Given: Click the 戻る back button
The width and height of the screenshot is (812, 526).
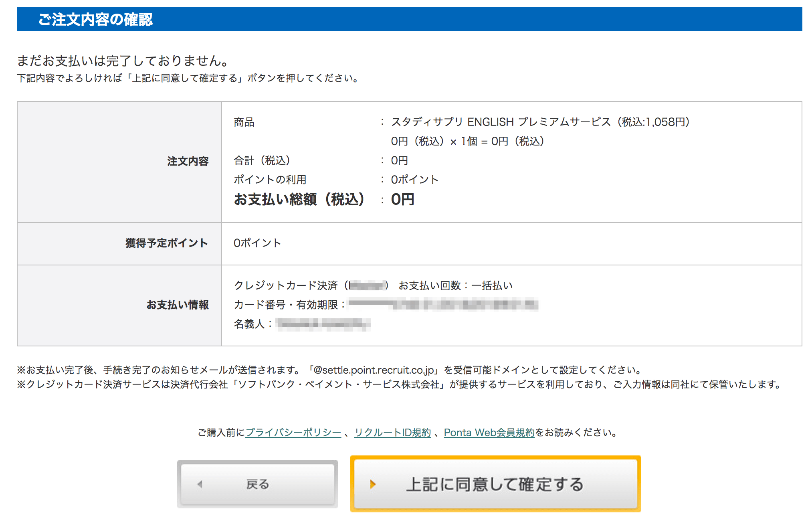Looking at the screenshot, I should (x=257, y=484).
